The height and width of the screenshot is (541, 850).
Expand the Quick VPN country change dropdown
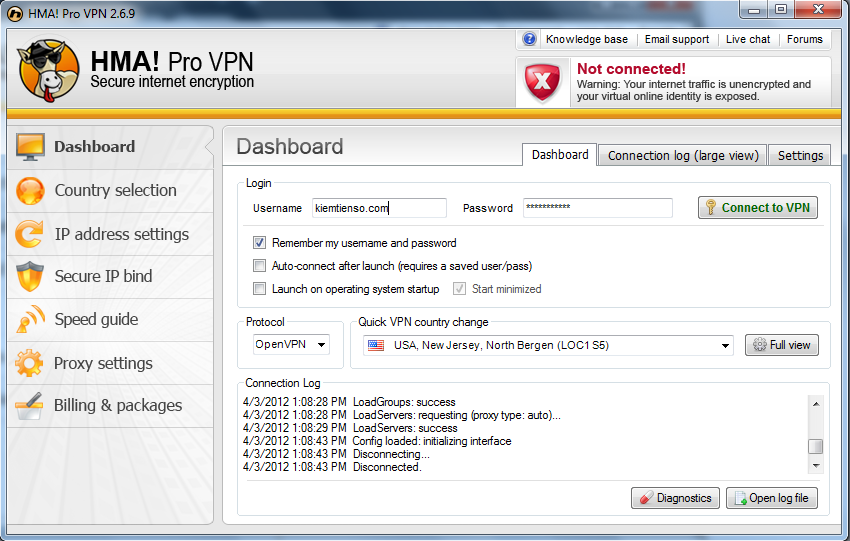548,345
